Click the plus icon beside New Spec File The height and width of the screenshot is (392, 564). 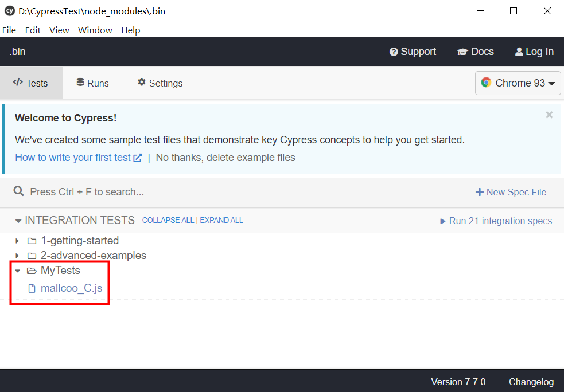480,192
